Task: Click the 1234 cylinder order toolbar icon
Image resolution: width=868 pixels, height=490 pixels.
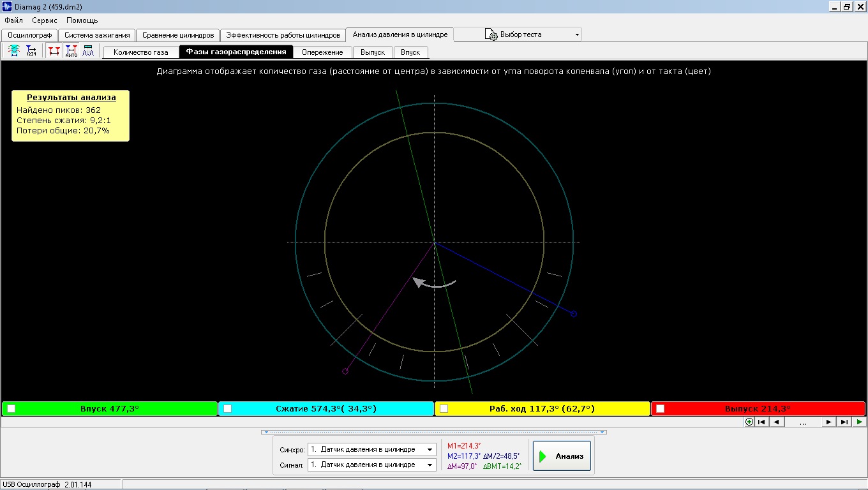Action: click(x=31, y=51)
